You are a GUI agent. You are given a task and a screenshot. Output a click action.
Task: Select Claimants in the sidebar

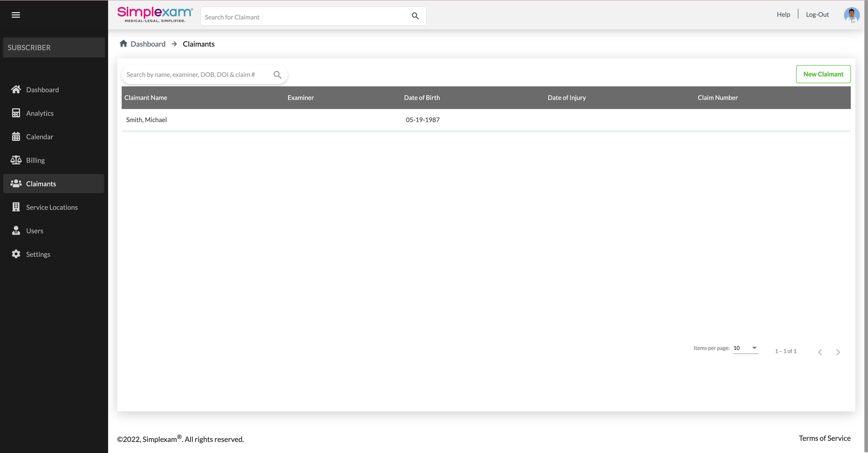pyautogui.click(x=41, y=184)
